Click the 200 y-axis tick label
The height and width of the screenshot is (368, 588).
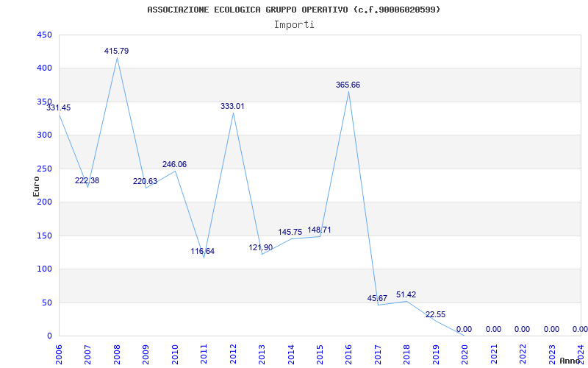coord(44,202)
